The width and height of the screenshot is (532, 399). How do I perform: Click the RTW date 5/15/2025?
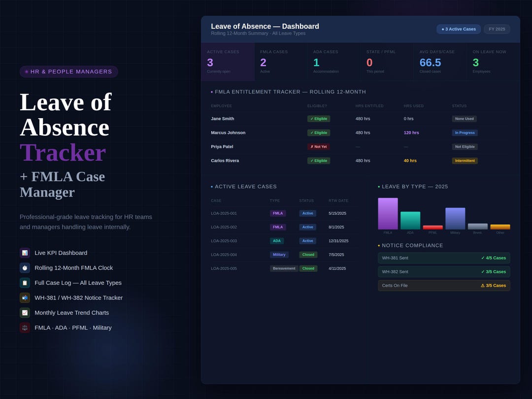point(337,213)
